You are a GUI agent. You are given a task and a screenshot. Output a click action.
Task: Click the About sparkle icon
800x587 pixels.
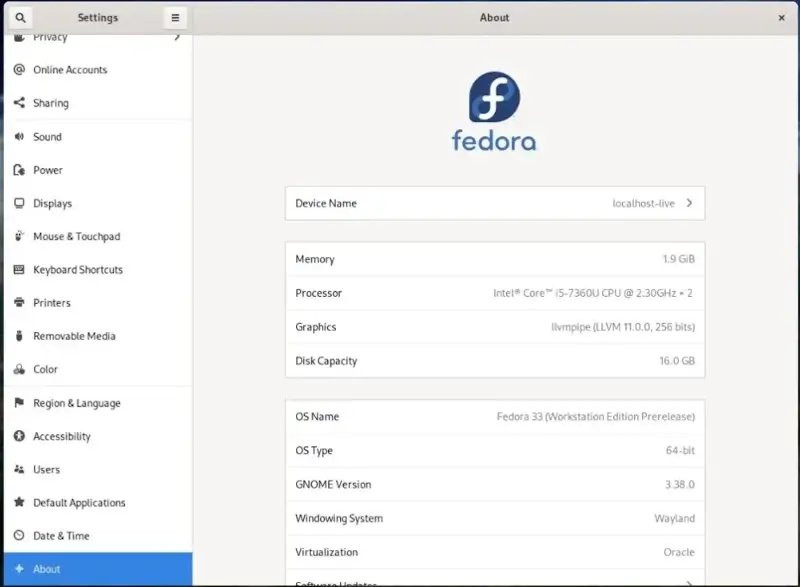click(x=19, y=568)
